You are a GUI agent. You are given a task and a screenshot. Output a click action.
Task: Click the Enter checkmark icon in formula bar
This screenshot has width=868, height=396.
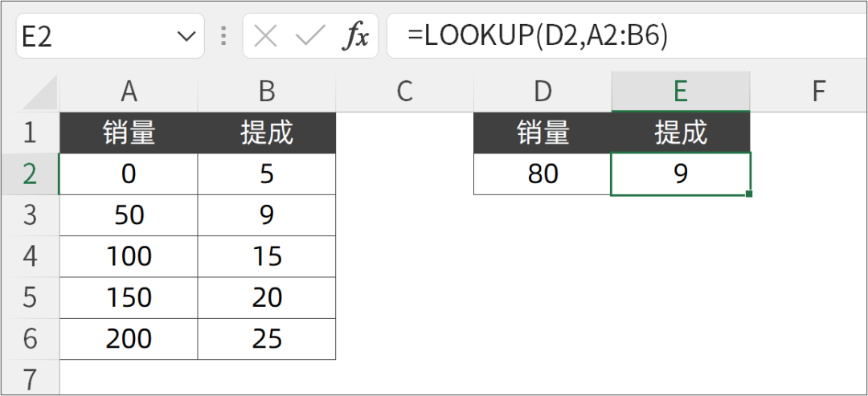pos(309,36)
